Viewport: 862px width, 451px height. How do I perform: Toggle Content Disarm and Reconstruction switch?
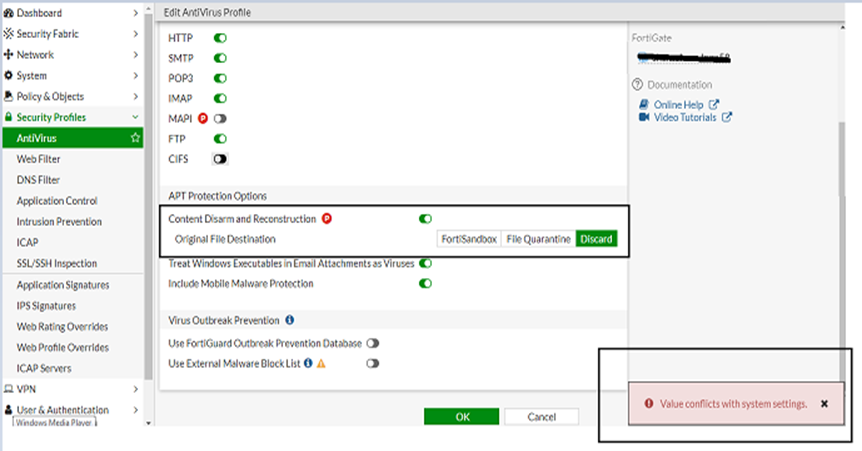pyautogui.click(x=425, y=219)
